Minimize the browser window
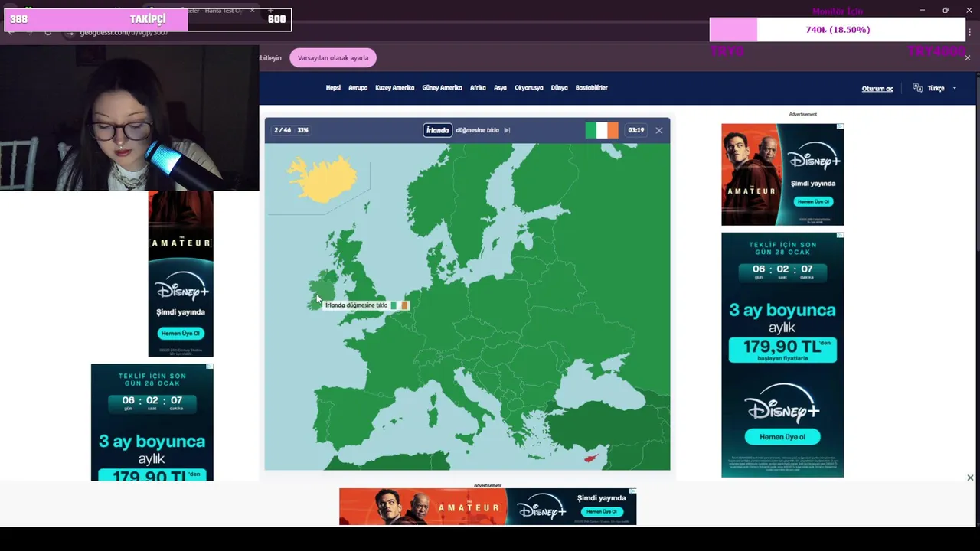 922,10
